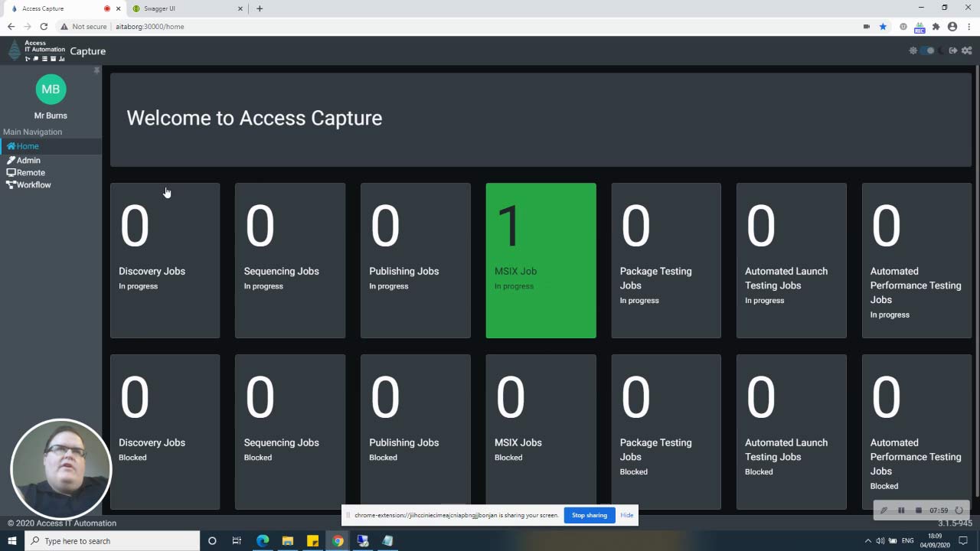Image resolution: width=980 pixels, height=551 pixels.
Task: Click the logout icon in the top bar
Action: coord(953,51)
